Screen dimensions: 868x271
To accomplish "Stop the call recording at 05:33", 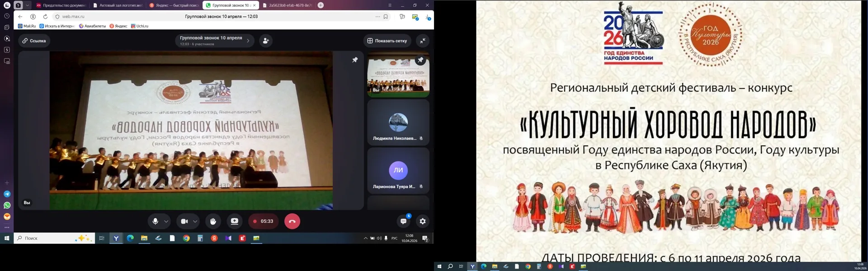I will coord(263,221).
